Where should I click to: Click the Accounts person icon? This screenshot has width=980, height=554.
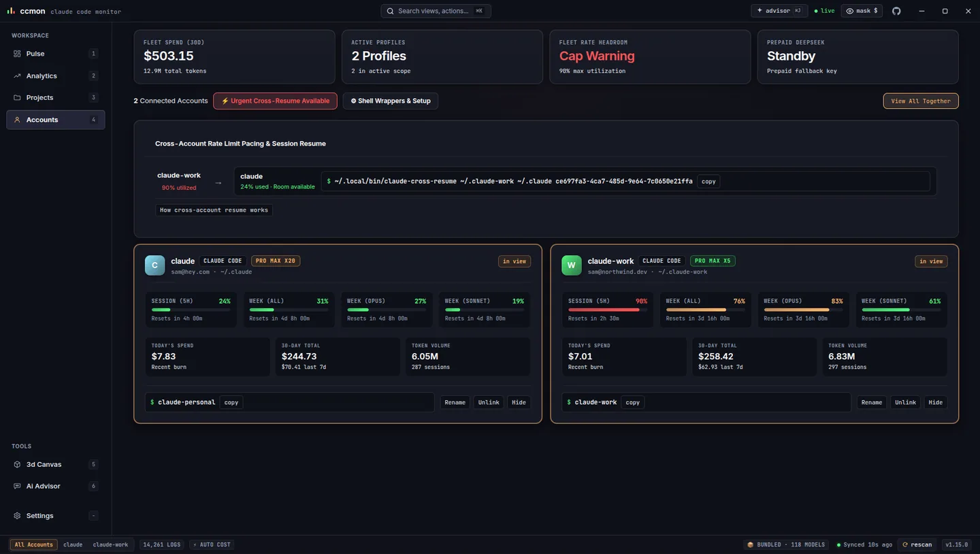(17, 120)
